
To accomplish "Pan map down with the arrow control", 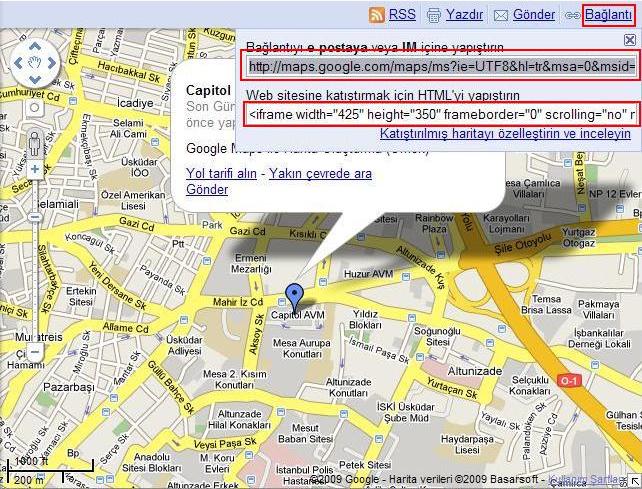I will click(35, 79).
